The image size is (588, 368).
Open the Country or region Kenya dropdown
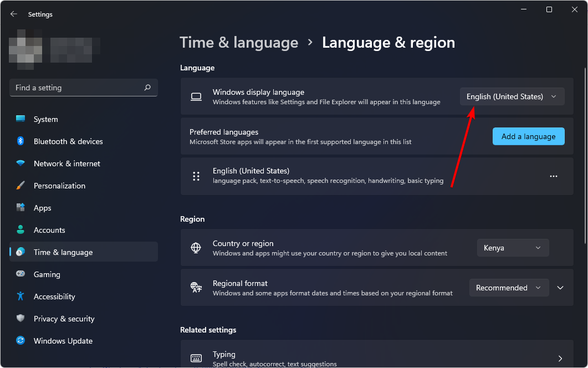pyautogui.click(x=512, y=247)
